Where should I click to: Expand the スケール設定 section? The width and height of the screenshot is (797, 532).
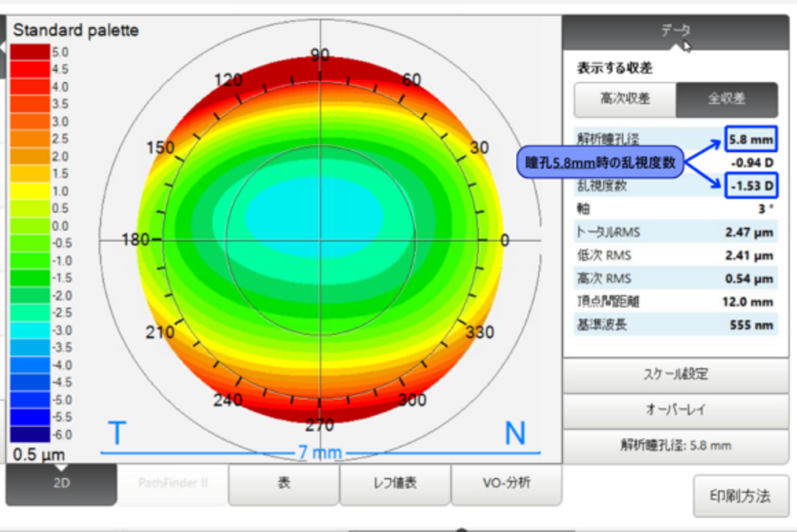[676, 375]
